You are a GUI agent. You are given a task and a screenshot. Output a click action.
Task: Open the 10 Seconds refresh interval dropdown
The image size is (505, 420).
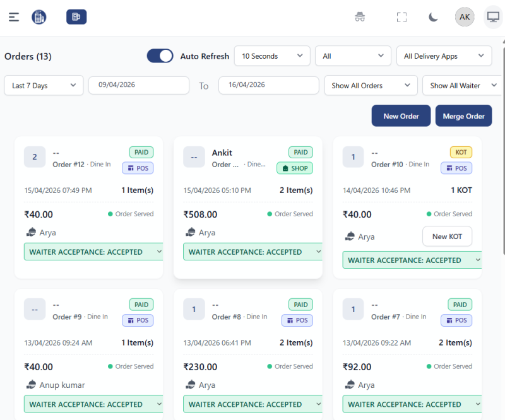[272, 56]
